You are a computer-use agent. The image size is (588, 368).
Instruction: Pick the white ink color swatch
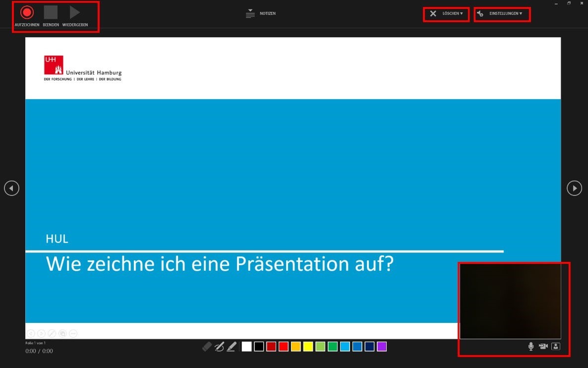click(x=246, y=347)
